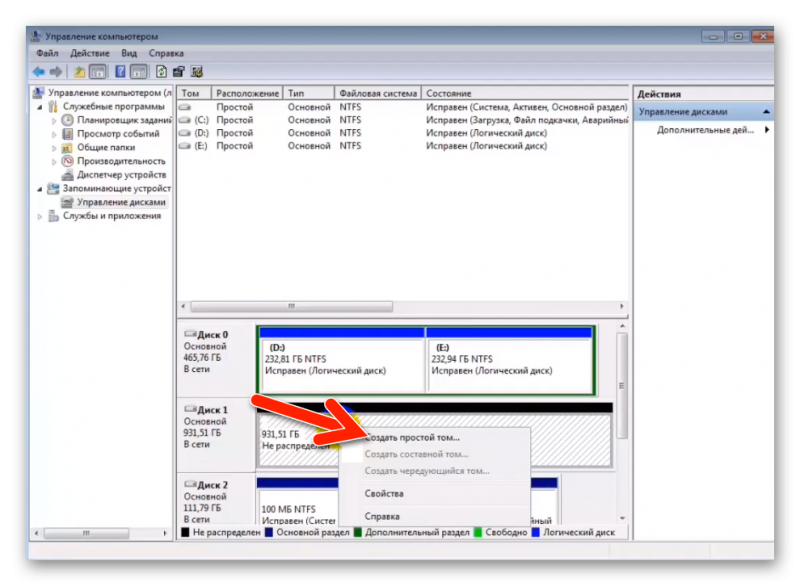Image resolution: width=800 pixels, height=586 pixels.
Task: Click the Диск 1 drive icon
Action: coord(190,409)
